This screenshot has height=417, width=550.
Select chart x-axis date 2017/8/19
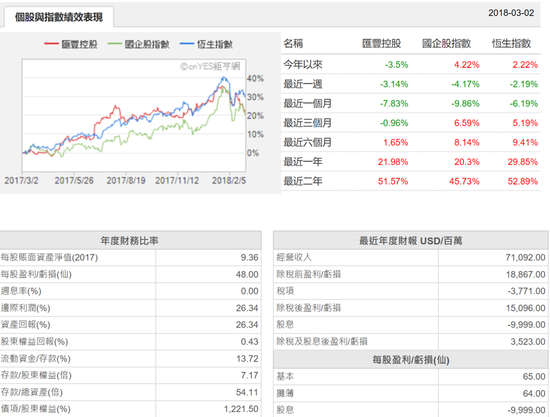click(x=126, y=181)
